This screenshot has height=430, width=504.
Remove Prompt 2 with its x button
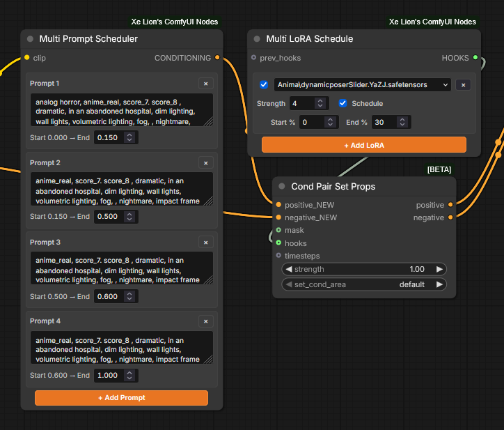[x=206, y=163]
